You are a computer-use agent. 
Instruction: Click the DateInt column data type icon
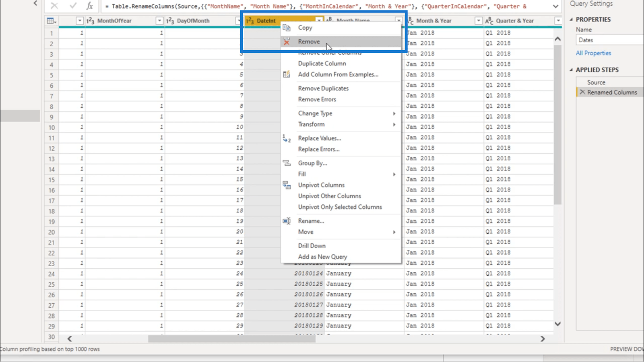pos(250,21)
